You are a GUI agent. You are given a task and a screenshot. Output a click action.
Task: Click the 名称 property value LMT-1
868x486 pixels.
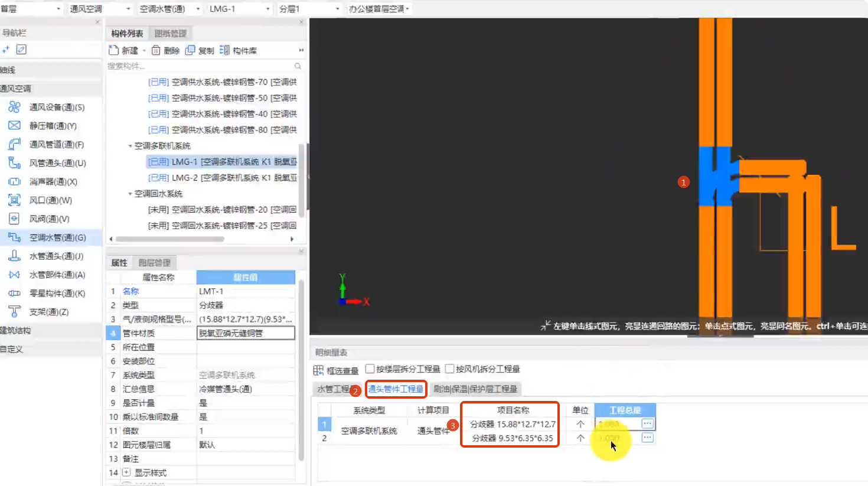(246, 291)
